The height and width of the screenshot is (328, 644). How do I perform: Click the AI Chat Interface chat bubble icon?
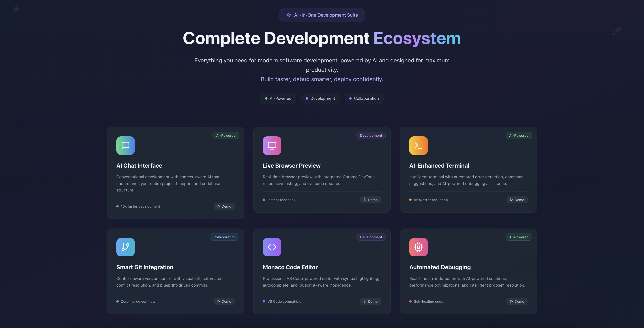click(x=126, y=145)
